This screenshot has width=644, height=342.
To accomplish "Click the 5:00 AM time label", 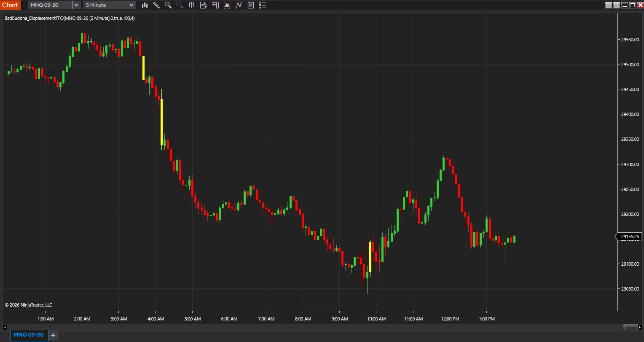I will coord(193,319).
